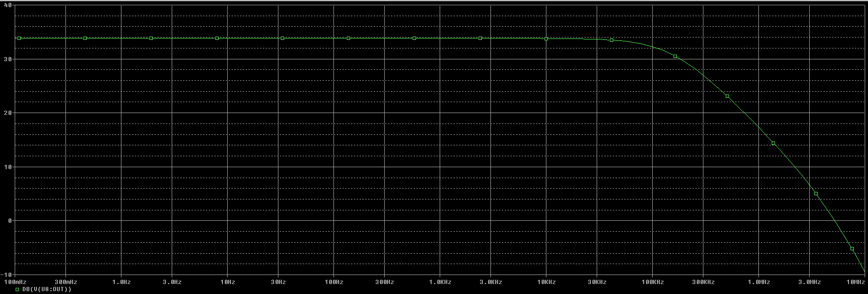The width and height of the screenshot is (868, 294).
Task: Click the 20 value on the dB axis
Action: (x=8, y=113)
